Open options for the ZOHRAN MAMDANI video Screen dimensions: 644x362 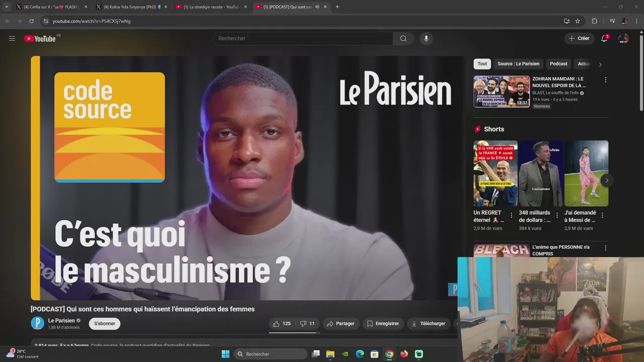[605, 80]
